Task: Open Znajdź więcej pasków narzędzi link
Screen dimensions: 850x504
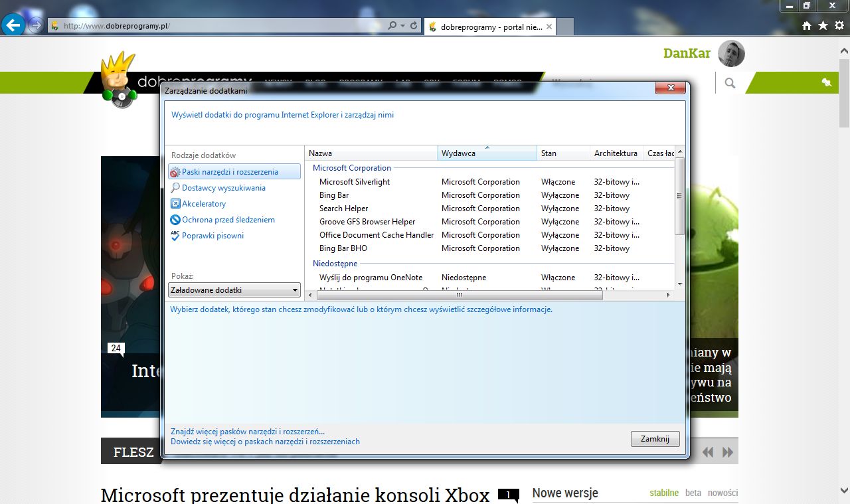Action: point(248,432)
